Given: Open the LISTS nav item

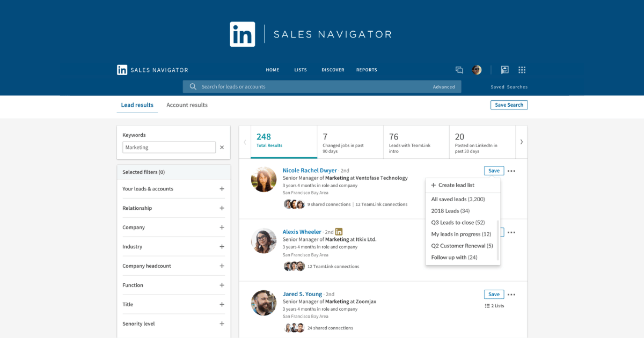Looking at the screenshot, I should pos(301,70).
